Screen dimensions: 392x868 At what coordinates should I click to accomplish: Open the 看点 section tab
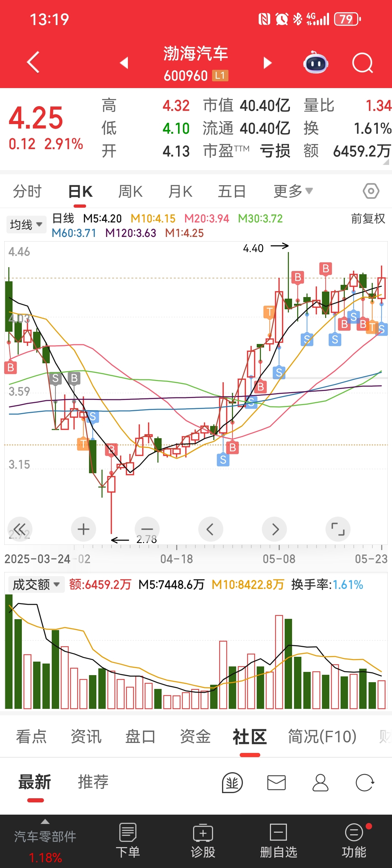tap(31, 736)
